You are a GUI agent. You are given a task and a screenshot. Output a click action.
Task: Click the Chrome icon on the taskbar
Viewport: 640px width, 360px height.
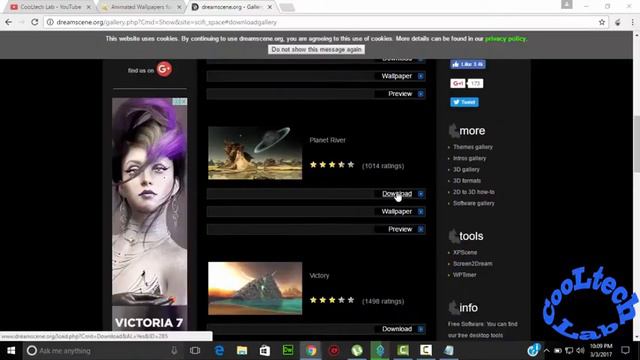pos(311,351)
